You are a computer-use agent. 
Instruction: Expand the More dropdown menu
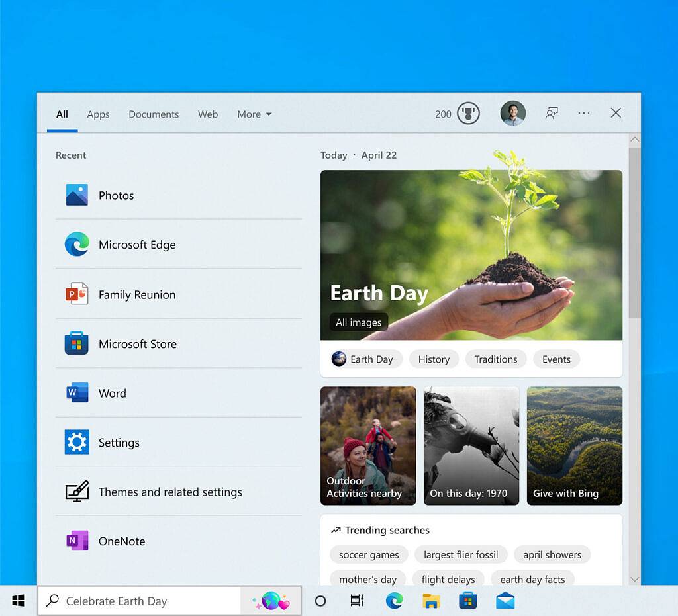[254, 114]
